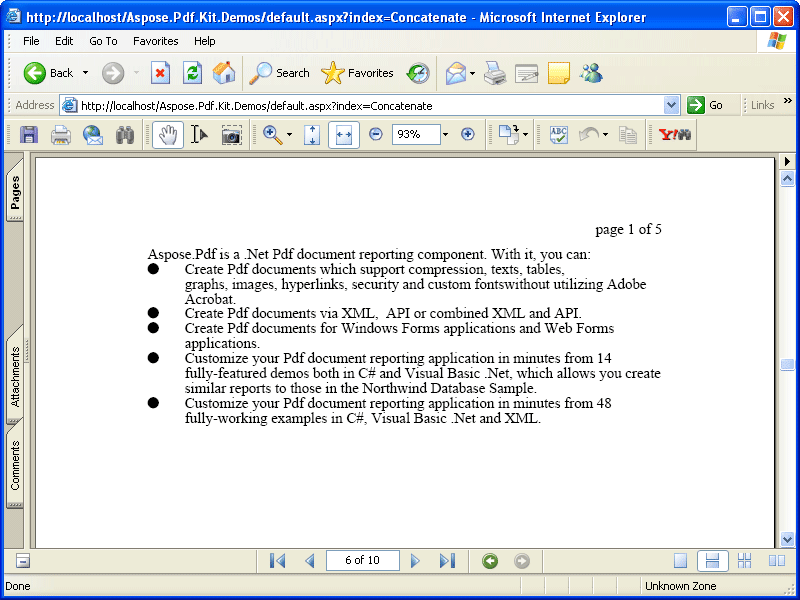
Task: Click the IE Forward arrow icon
Action: [x=113, y=73]
